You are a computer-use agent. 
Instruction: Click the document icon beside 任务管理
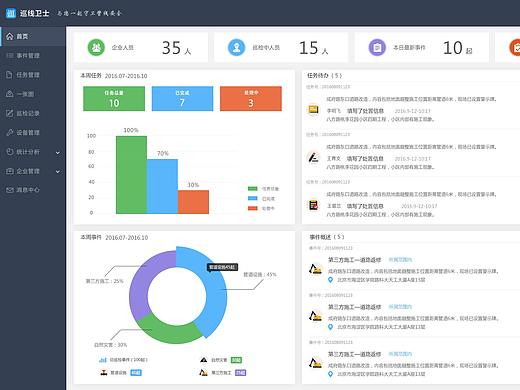coord(9,75)
